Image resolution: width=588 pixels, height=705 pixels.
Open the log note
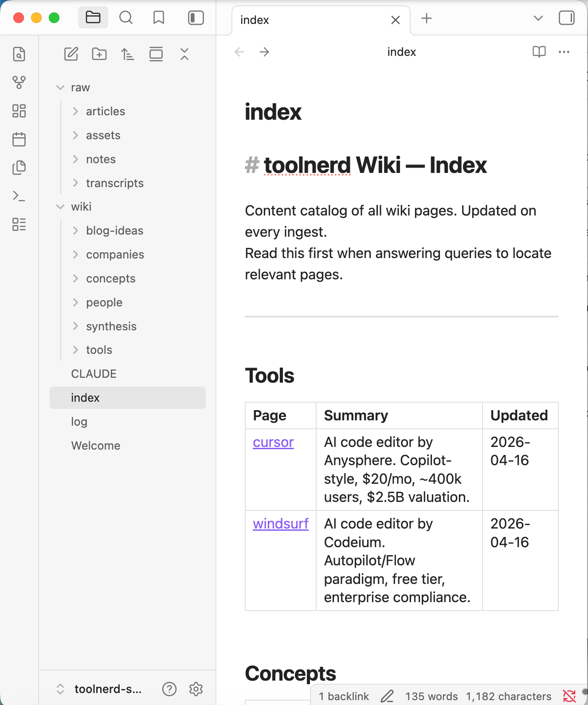pos(128,422)
